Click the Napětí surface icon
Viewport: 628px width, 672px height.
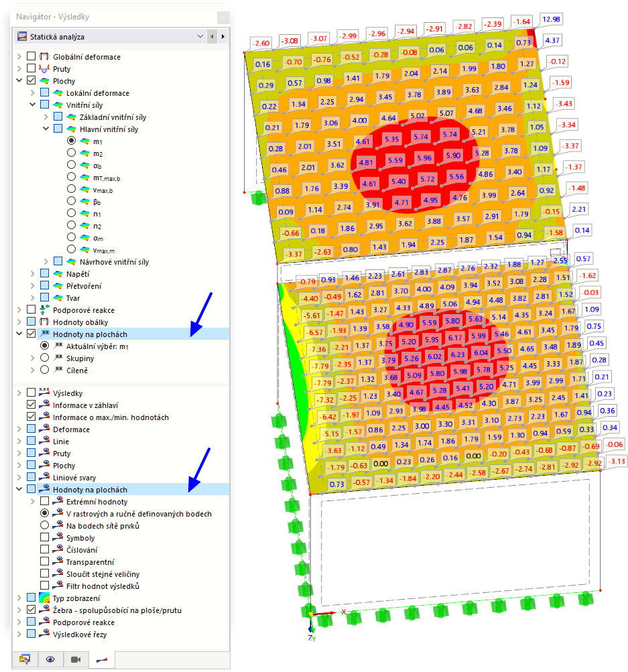58,273
